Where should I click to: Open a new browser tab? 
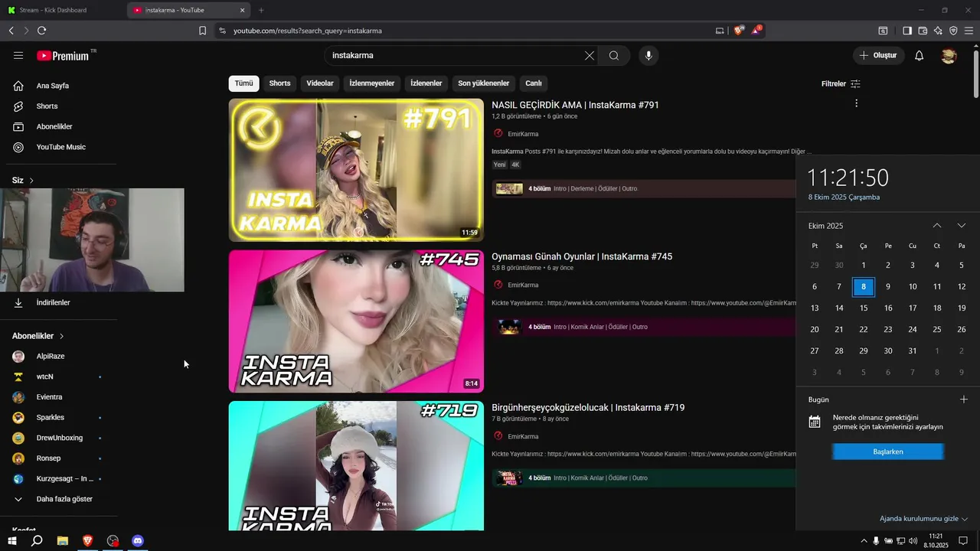[x=261, y=10]
